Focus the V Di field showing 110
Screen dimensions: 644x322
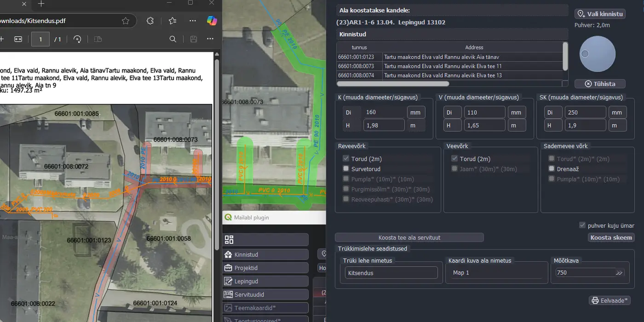coord(484,113)
